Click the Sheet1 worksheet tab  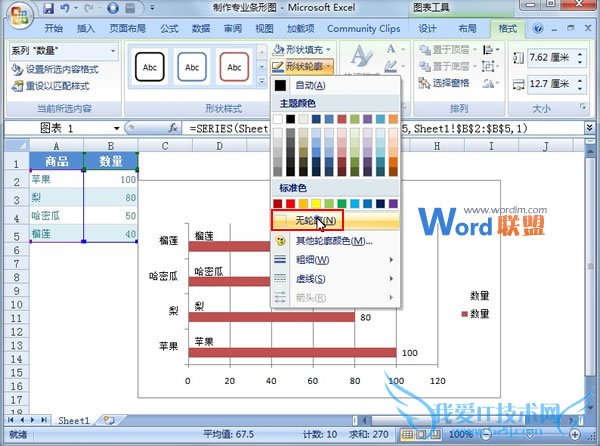point(73,421)
